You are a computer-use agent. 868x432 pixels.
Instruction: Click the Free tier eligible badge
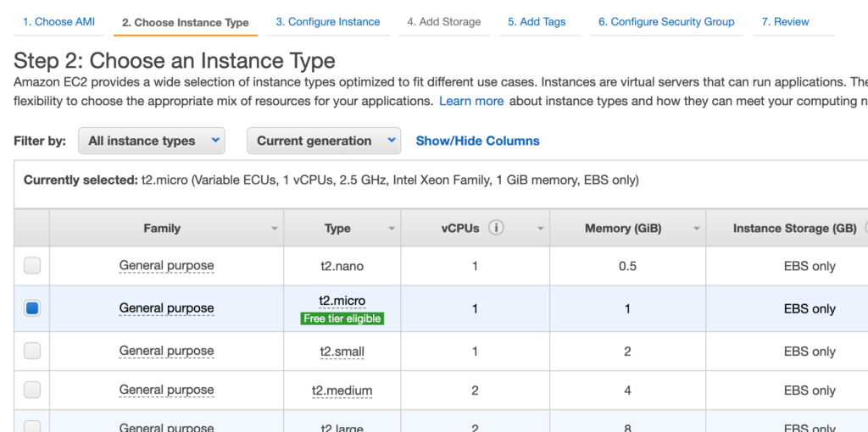pos(342,318)
